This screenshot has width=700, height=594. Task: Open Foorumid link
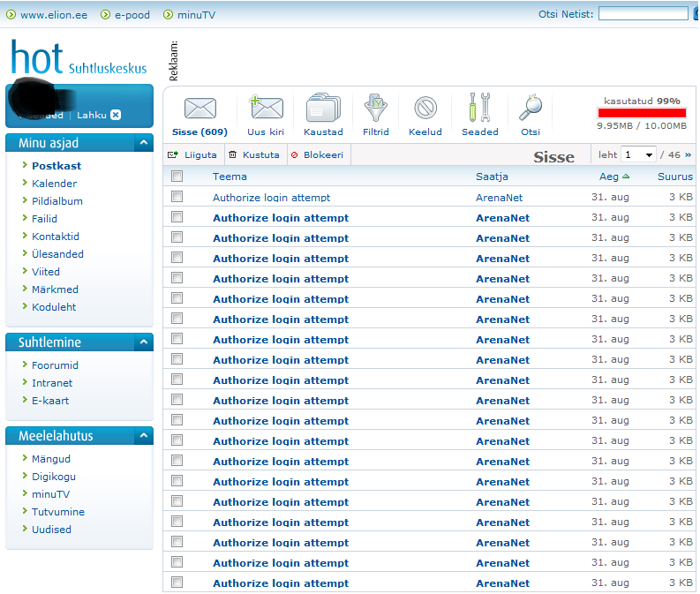(55, 365)
